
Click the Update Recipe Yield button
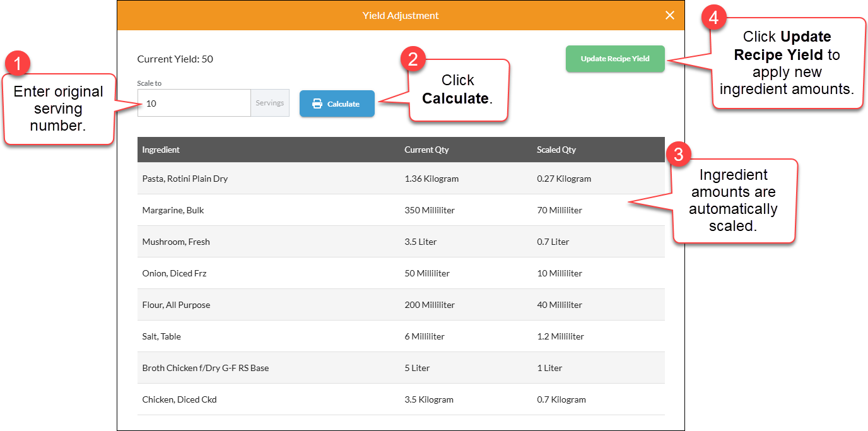[615, 59]
